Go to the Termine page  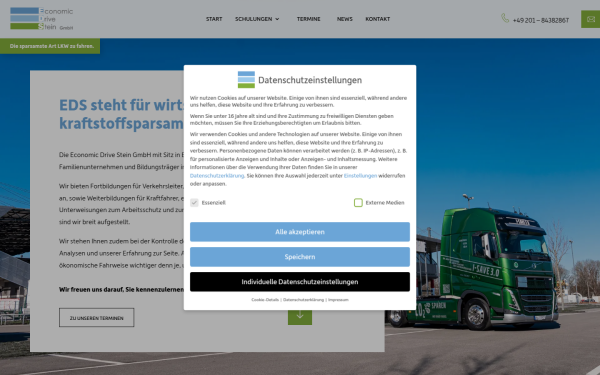click(x=308, y=19)
